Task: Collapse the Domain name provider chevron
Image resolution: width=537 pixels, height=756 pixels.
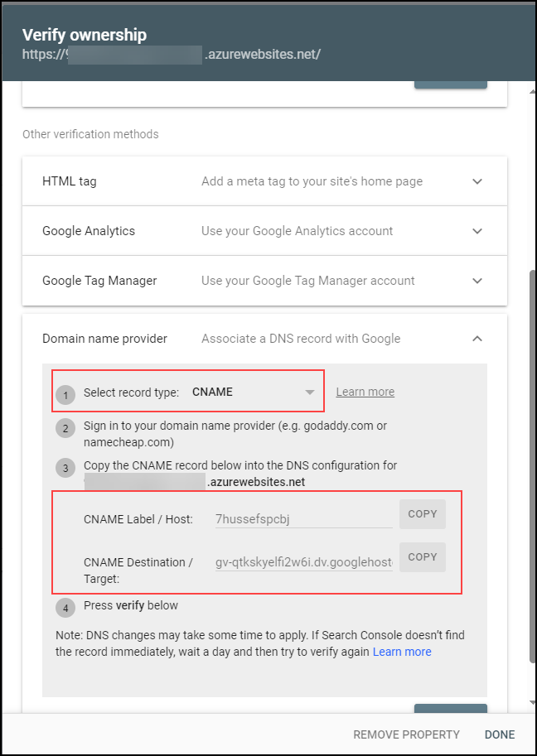Action: tap(477, 339)
